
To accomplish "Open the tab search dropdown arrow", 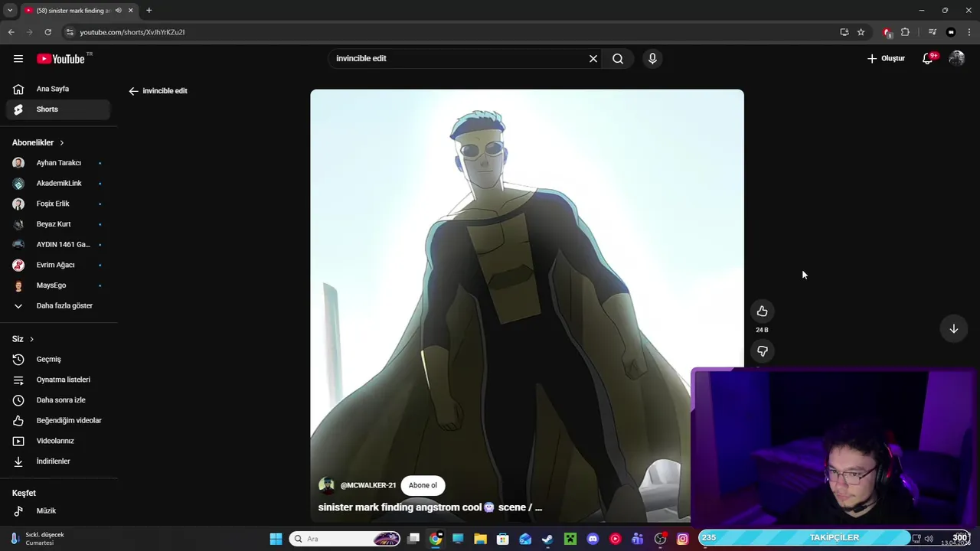I will pyautogui.click(x=10, y=10).
